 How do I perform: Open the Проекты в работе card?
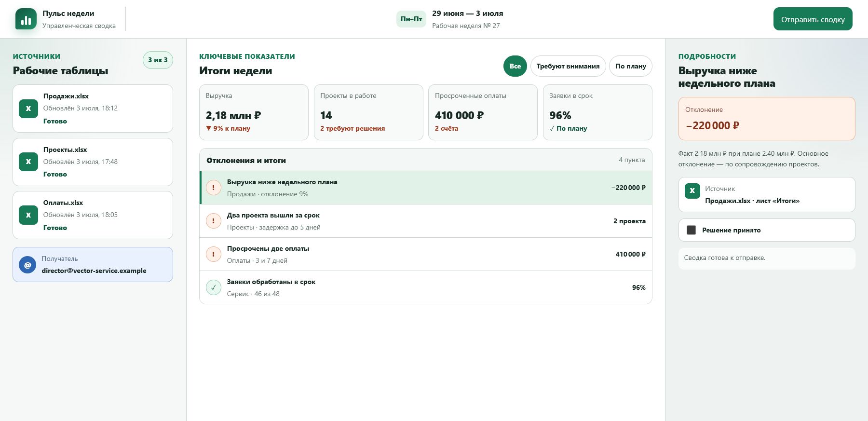click(x=368, y=112)
